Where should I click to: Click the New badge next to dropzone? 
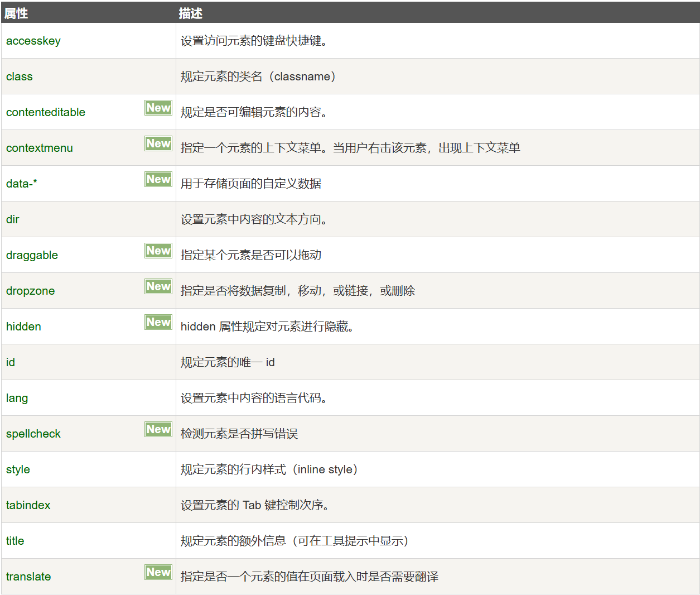pos(158,286)
